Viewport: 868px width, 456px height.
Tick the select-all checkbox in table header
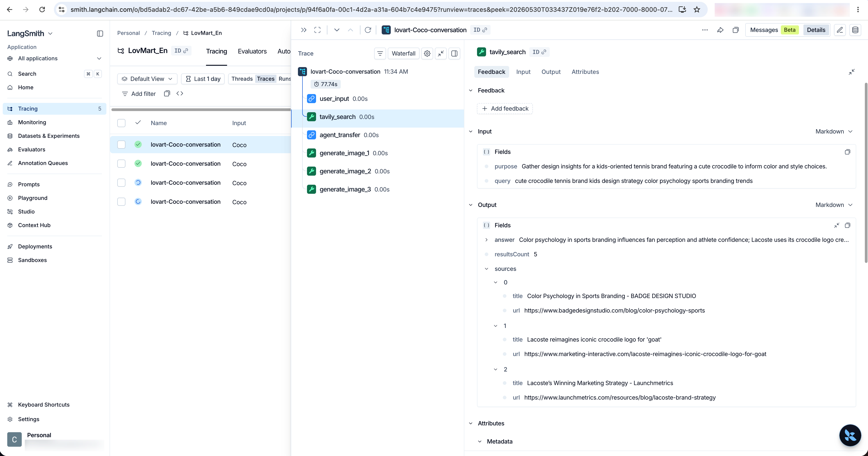click(x=121, y=123)
